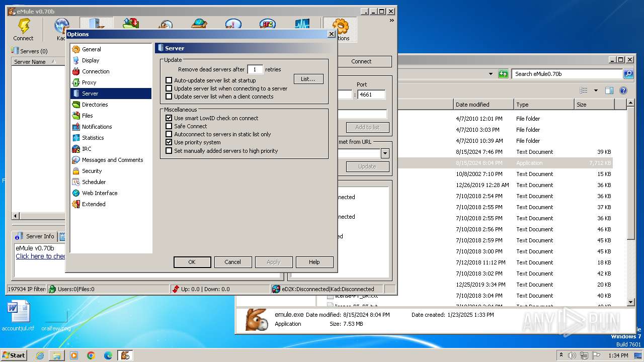
Task: Toggle the Explorer preview pane icon
Action: click(609, 90)
